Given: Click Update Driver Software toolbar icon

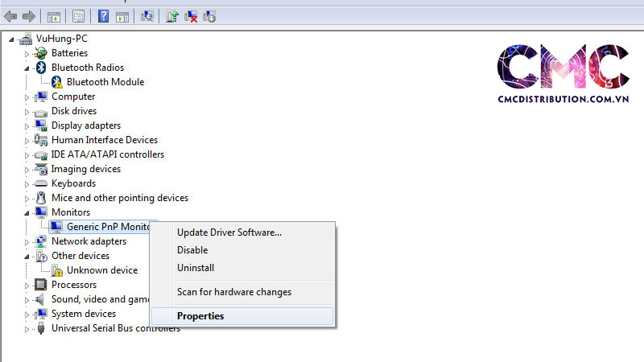Looking at the screenshot, I should (x=172, y=16).
